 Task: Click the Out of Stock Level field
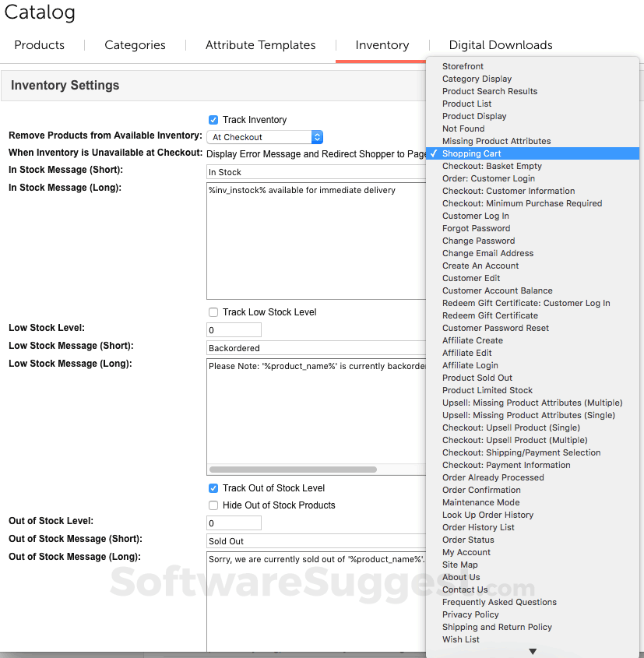pos(234,523)
